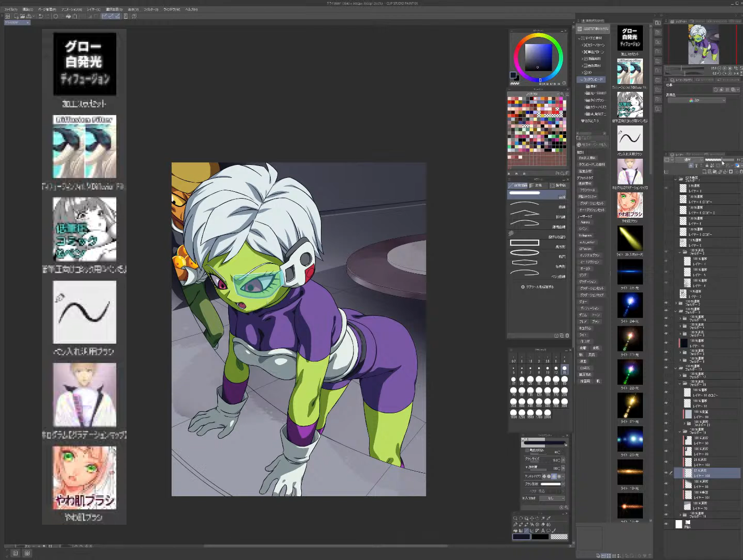Click the Aurora tag in the material panel
Screen dimensions: 743x560
pyautogui.click(x=585, y=222)
